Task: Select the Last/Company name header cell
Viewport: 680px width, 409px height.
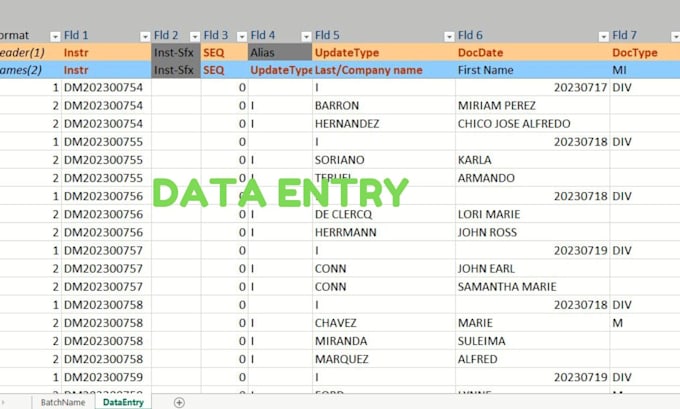Action: tap(383, 70)
